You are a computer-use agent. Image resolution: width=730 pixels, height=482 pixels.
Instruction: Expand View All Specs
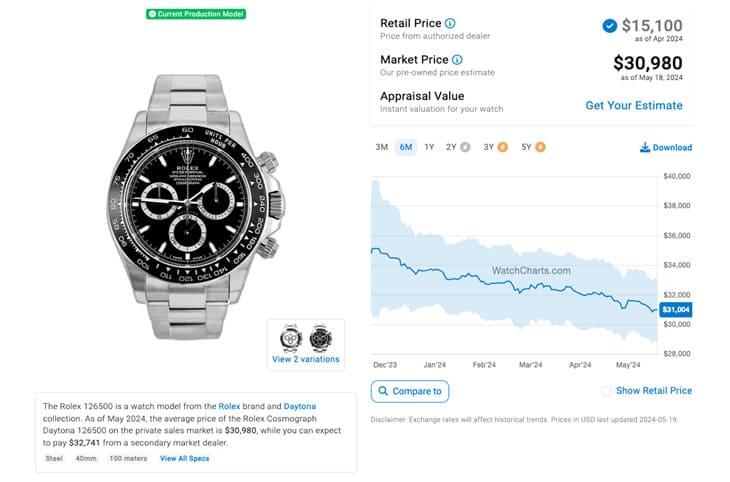point(185,458)
